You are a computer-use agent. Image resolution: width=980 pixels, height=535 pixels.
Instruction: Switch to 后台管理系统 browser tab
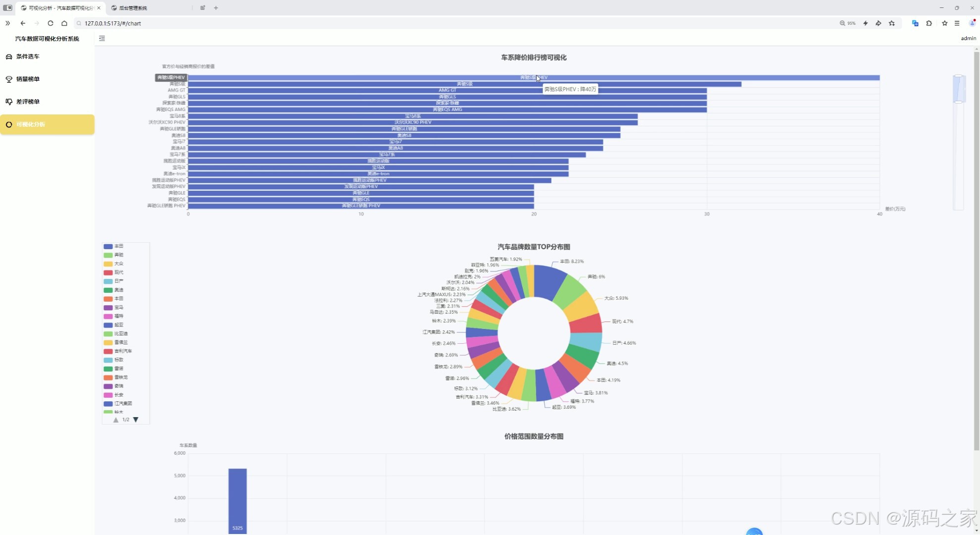pyautogui.click(x=134, y=8)
